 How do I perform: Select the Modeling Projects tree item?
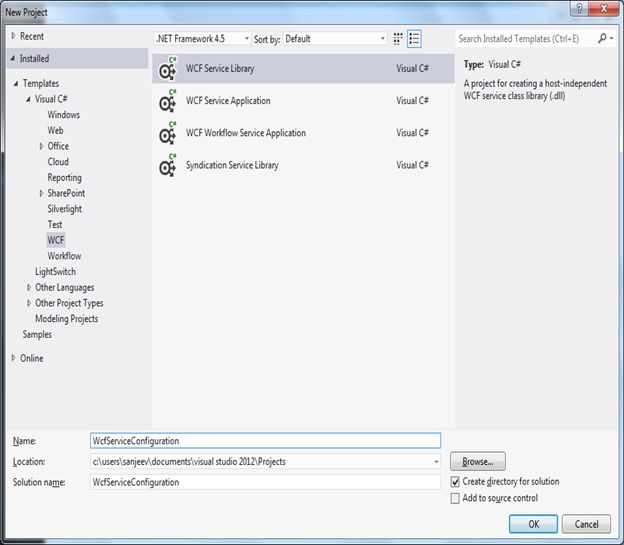(66, 318)
